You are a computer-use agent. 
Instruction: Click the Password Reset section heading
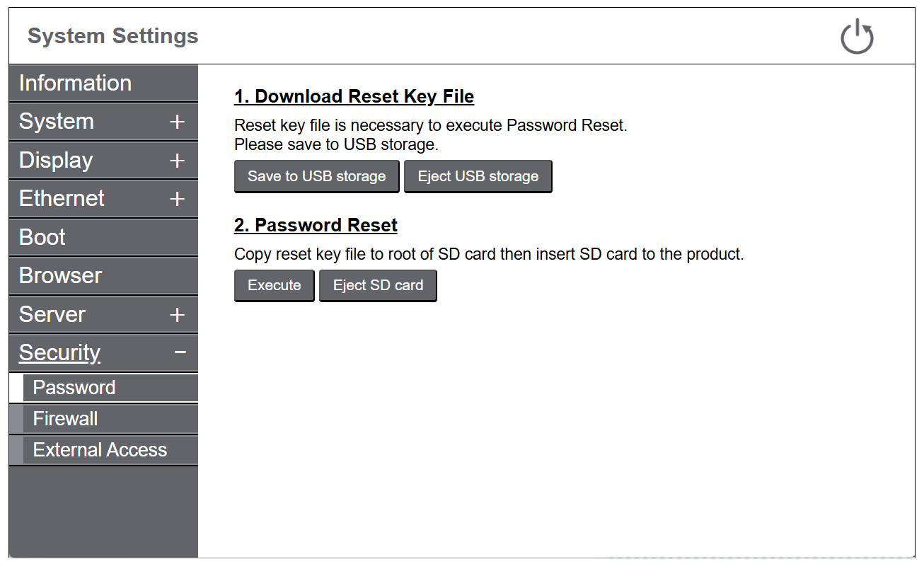316,225
